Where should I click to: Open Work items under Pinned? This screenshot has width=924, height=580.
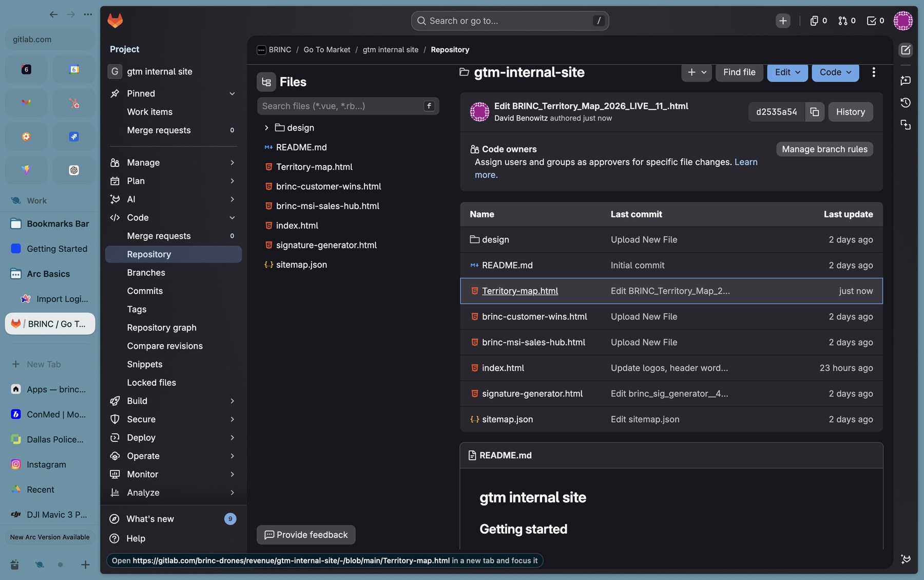tap(174, 112)
